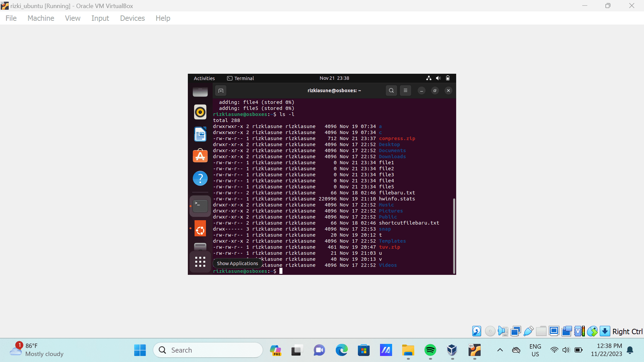This screenshot has height=362, width=644.
Task: Open Microsoft Edge from the taskbar
Action: [x=342, y=350]
